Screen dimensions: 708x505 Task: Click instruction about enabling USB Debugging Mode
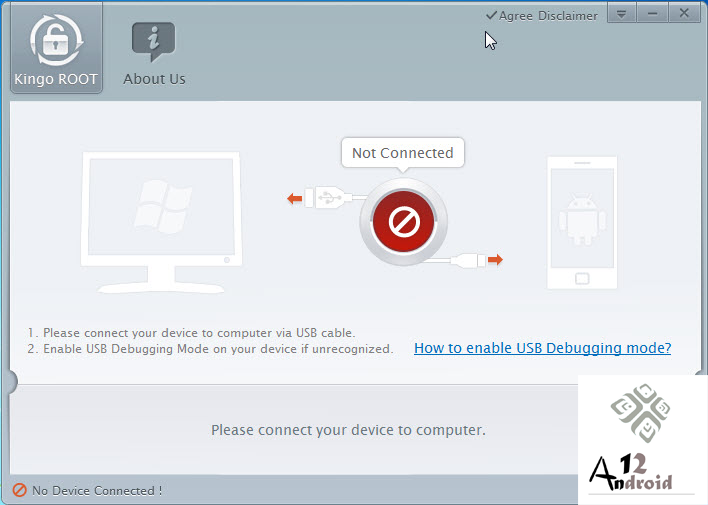point(210,349)
